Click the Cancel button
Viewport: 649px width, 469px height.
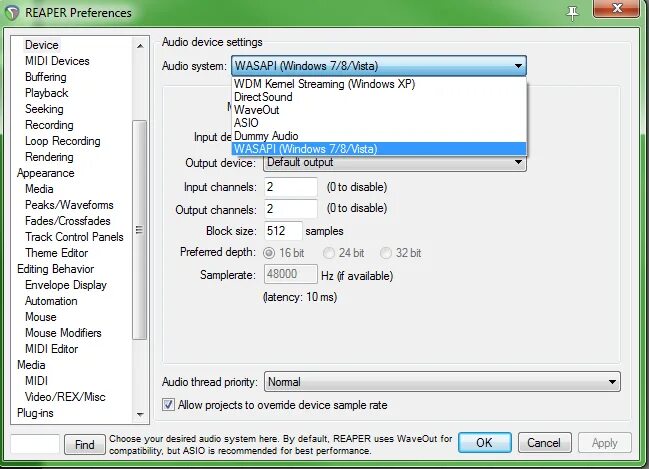544,443
